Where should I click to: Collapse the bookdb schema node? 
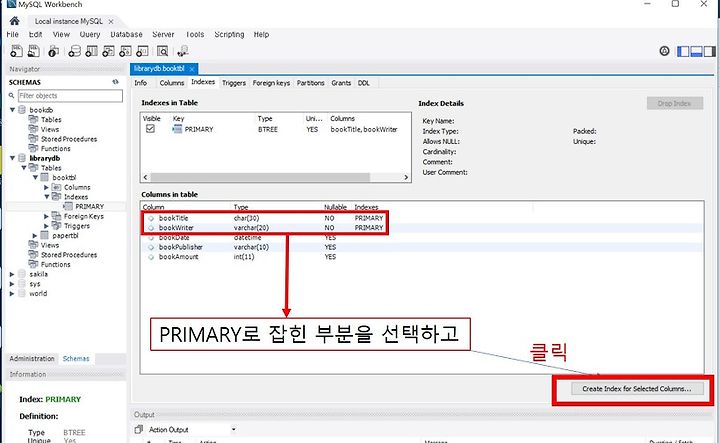click(12, 110)
